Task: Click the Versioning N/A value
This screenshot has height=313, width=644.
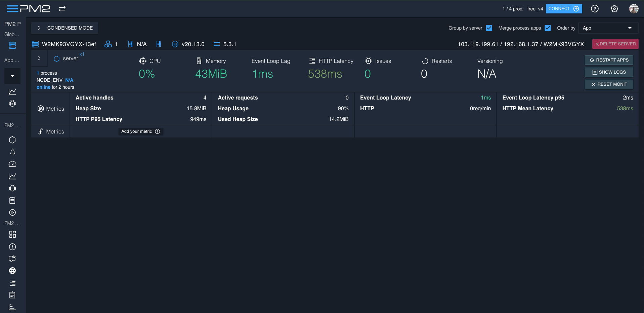Action: tap(486, 74)
